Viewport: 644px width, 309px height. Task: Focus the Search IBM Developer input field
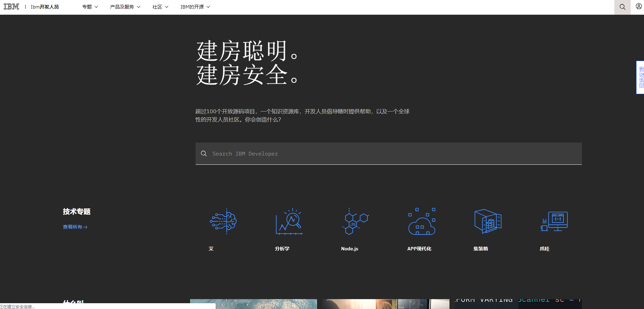coord(388,153)
